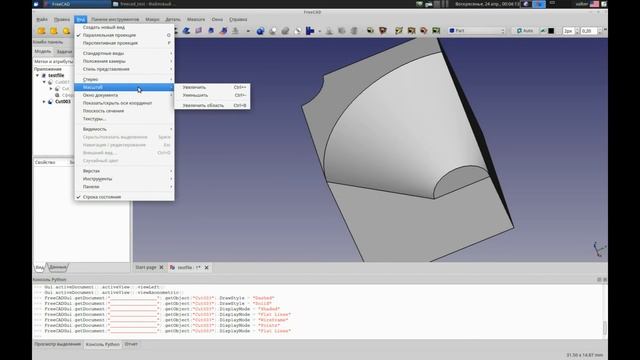Image resolution: width=640 pixels, height=360 pixels.
Task: Click the Fillet tool icon
Action: pos(223,31)
